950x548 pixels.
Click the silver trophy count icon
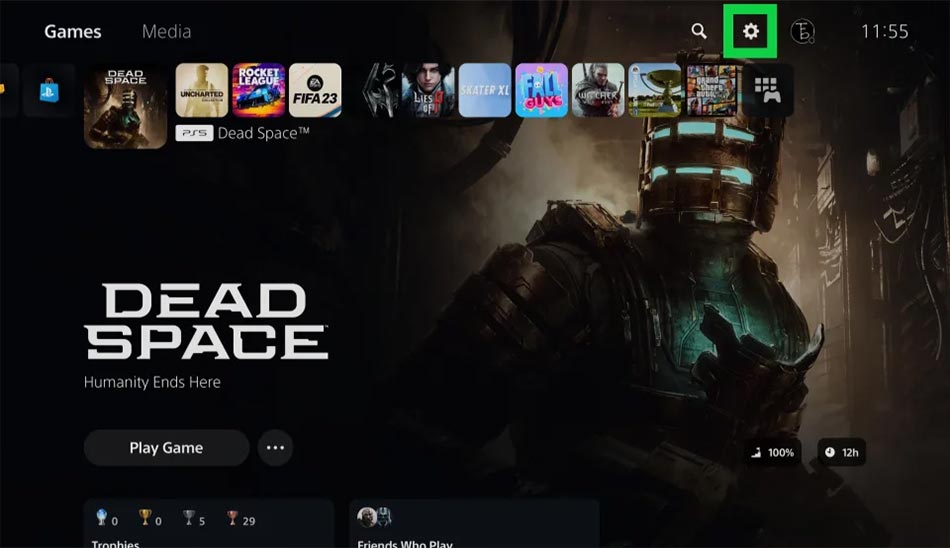pyautogui.click(x=189, y=517)
